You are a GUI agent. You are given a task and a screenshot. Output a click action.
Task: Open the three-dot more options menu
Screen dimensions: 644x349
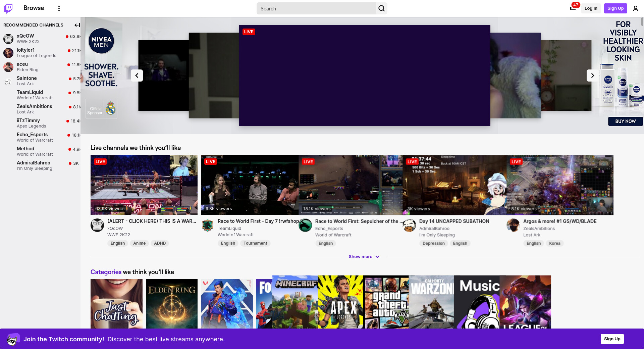coord(59,8)
